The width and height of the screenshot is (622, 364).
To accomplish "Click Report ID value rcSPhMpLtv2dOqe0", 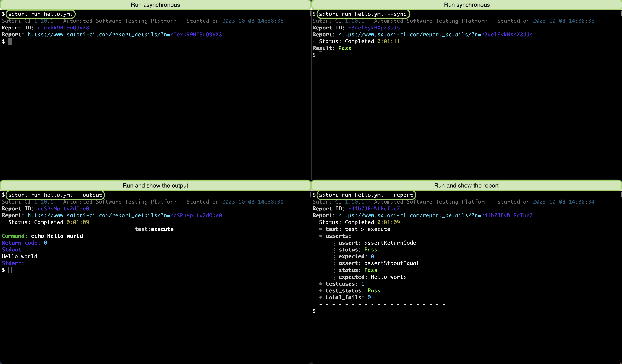I will point(63,208).
